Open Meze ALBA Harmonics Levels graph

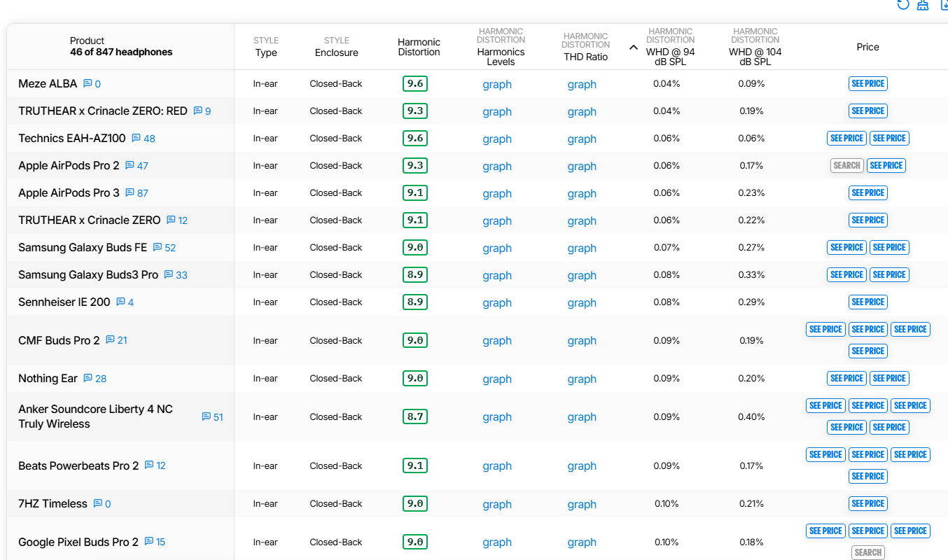click(497, 85)
